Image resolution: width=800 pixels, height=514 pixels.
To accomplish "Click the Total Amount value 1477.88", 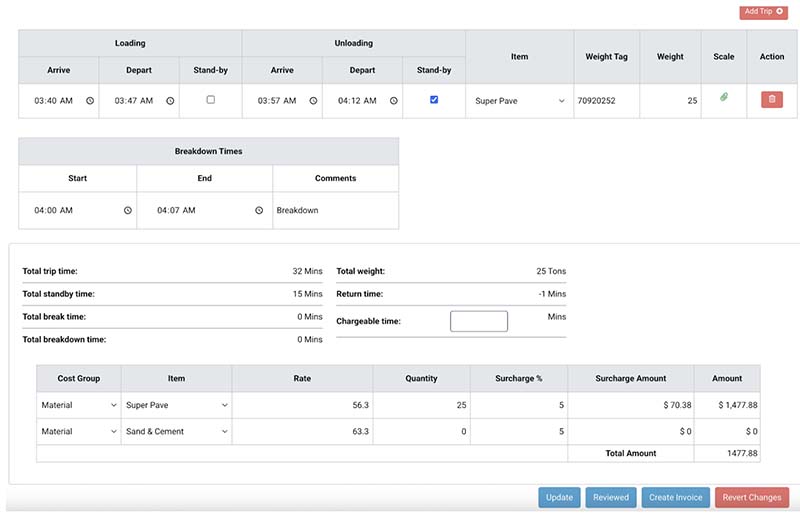I will click(742, 453).
